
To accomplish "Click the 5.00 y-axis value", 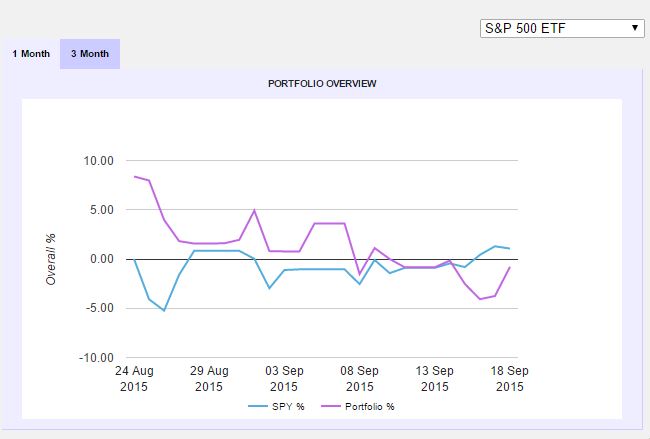I will coord(102,210).
